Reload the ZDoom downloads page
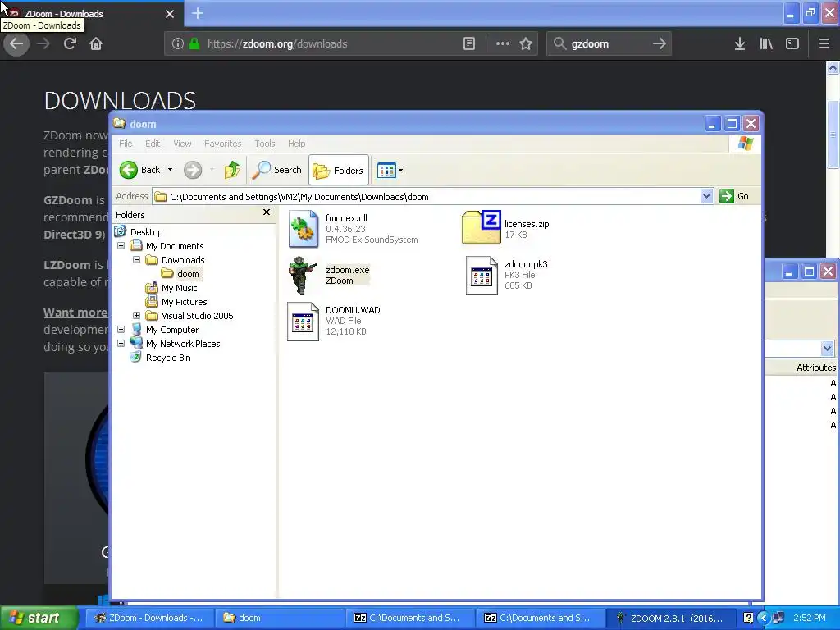Viewport: 840px width, 630px height. click(70, 43)
